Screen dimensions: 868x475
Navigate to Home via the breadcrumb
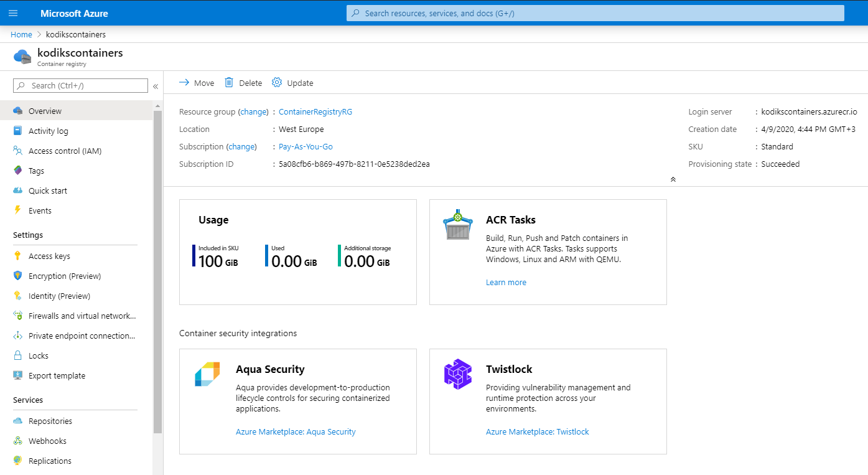pos(21,34)
